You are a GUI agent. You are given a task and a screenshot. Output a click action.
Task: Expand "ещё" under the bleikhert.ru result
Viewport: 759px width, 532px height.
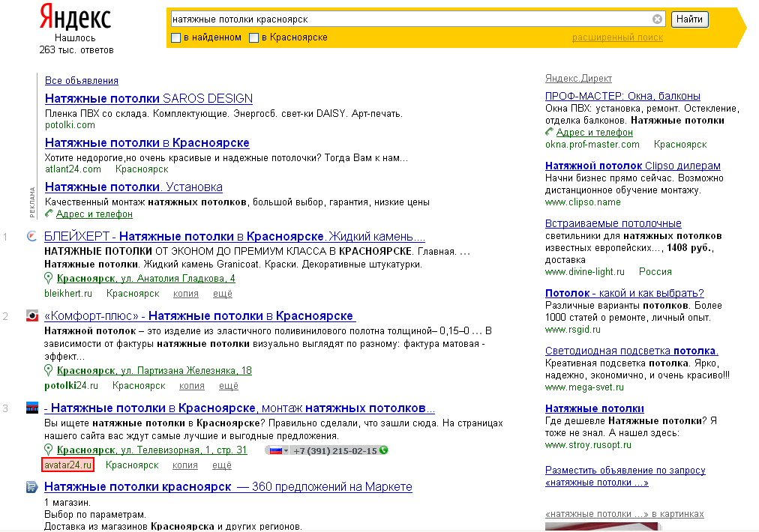tap(223, 294)
